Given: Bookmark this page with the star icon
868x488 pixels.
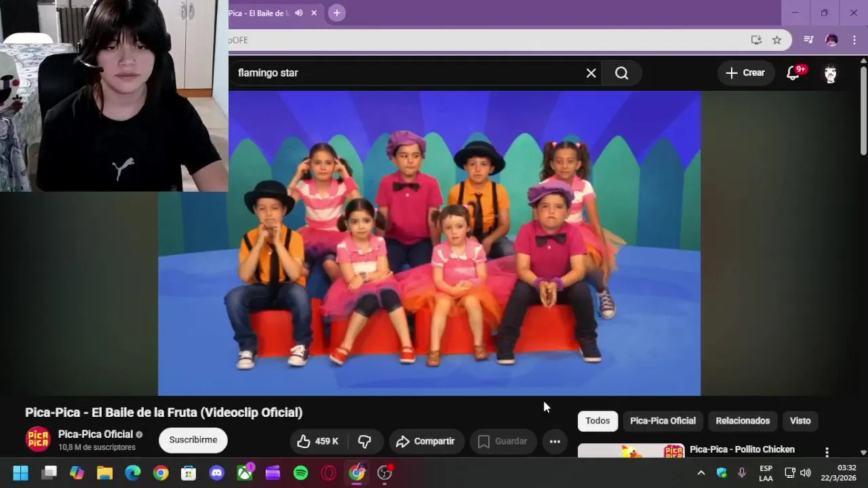Looking at the screenshot, I should (x=776, y=40).
